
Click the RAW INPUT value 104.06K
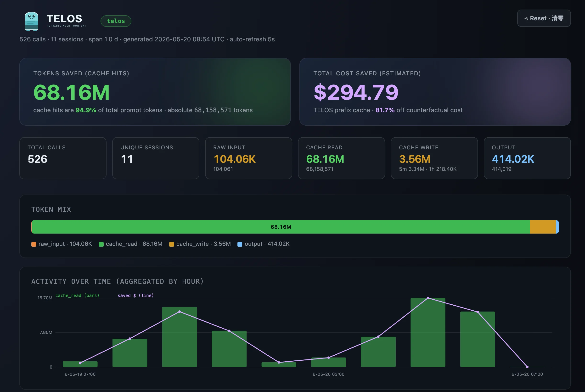(x=235, y=159)
